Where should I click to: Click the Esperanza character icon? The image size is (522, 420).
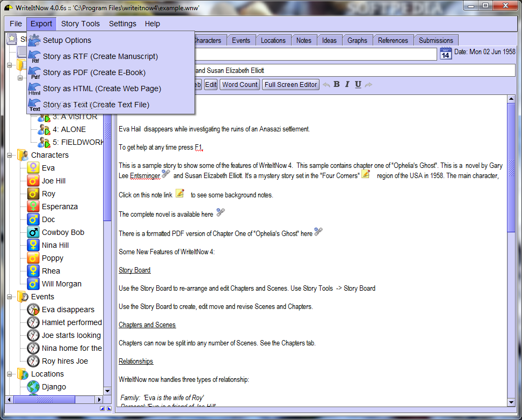tap(33, 207)
